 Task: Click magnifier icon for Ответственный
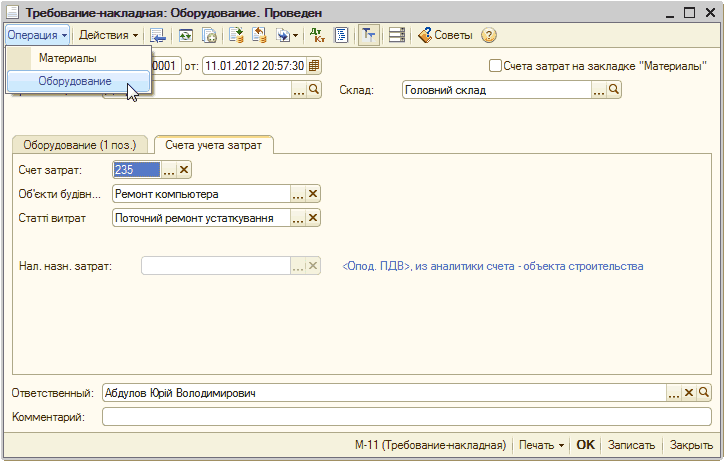[704, 393]
